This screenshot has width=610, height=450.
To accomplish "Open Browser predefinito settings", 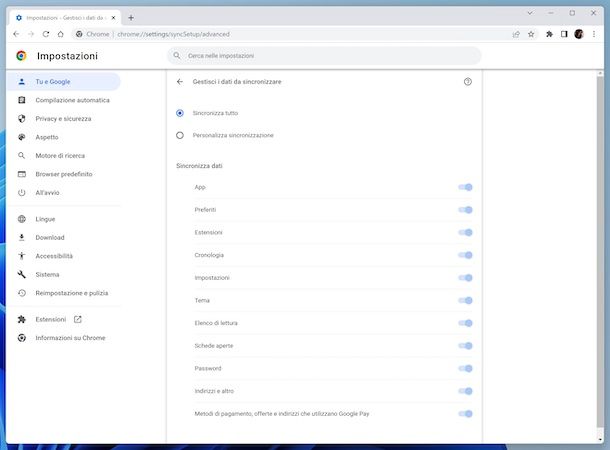I will 63,174.
